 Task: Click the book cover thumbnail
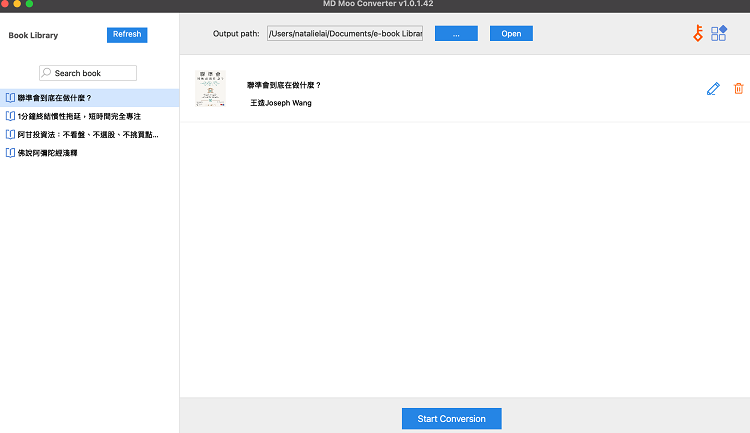pyautogui.click(x=210, y=89)
